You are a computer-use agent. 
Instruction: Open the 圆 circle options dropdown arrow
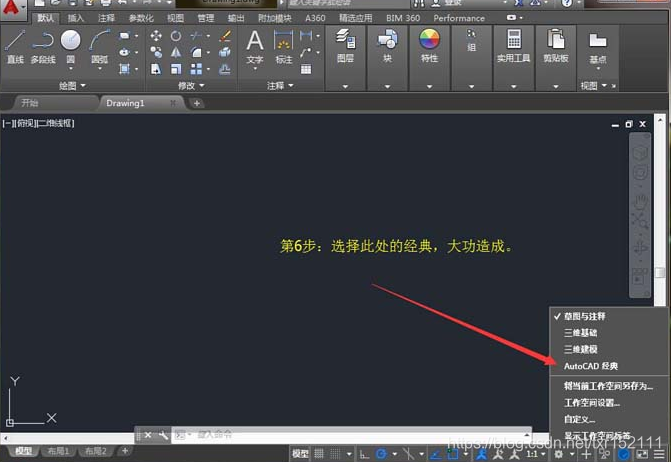pos(71,68)
